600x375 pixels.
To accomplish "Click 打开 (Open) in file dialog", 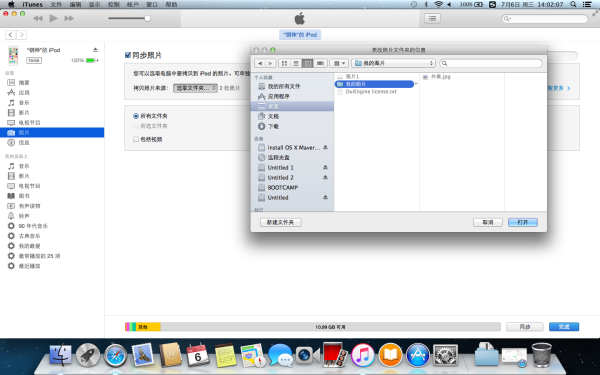I will 523,222.
